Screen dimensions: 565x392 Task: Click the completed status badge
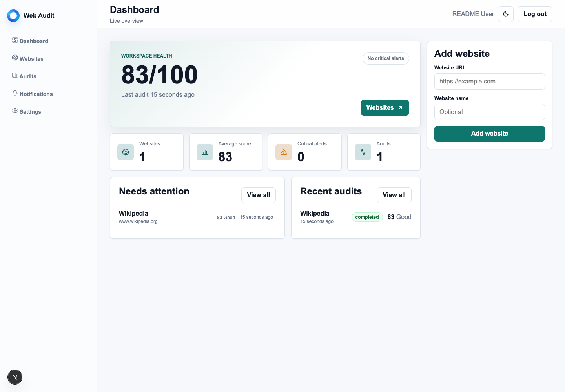(x=367, y=217)
